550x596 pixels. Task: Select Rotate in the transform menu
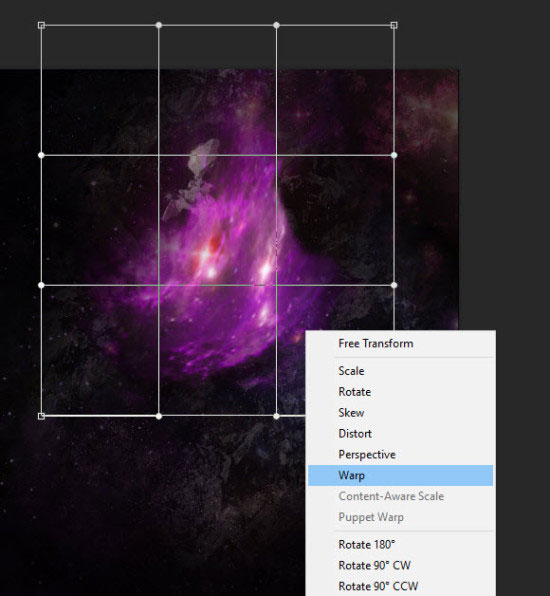pos(400,392)
